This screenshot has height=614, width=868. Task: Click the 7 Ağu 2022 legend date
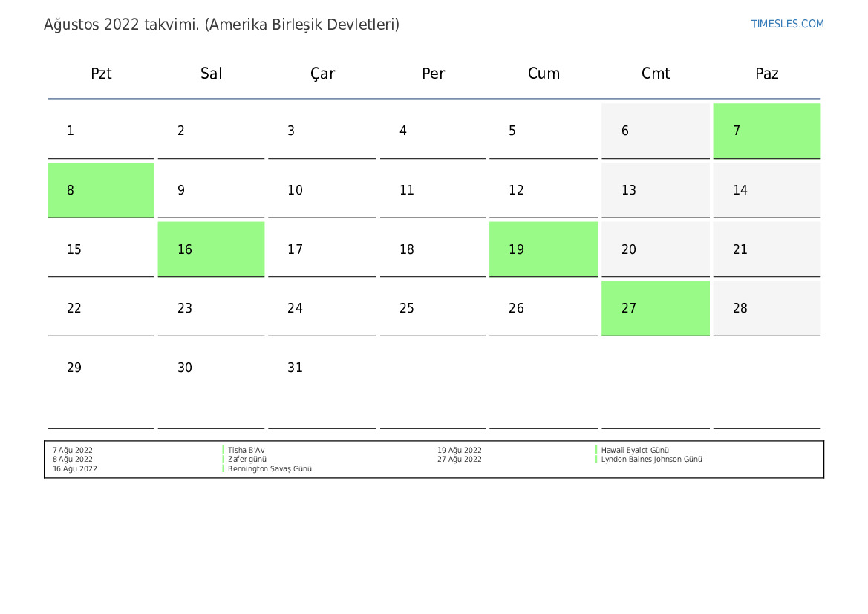(x=73, y=450)
